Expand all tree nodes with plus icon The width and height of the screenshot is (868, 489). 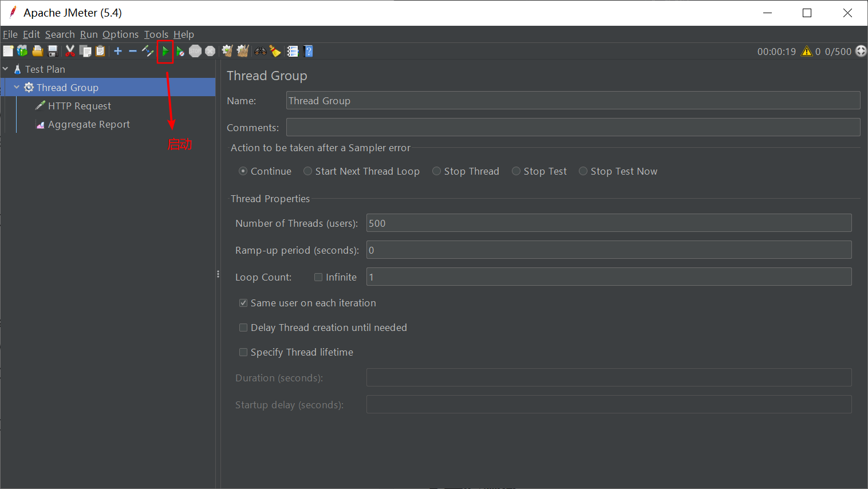coord(118,52)
